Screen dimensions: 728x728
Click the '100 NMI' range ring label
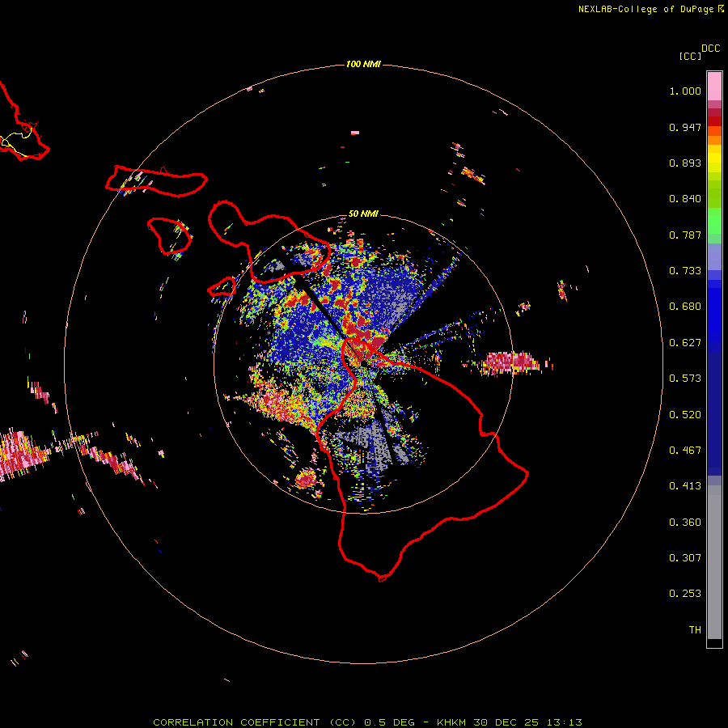[363, 64]
